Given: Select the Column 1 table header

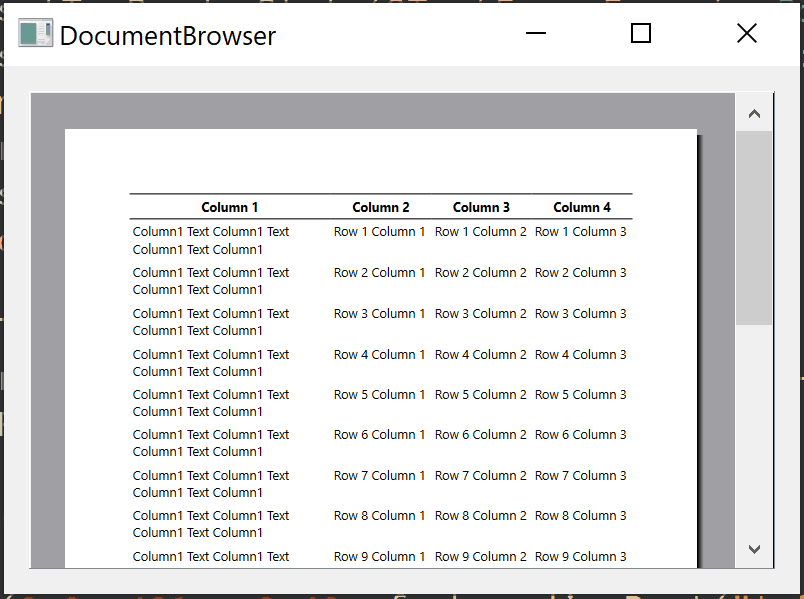Looking at the screenshot, I should click(x=230, y=207).
